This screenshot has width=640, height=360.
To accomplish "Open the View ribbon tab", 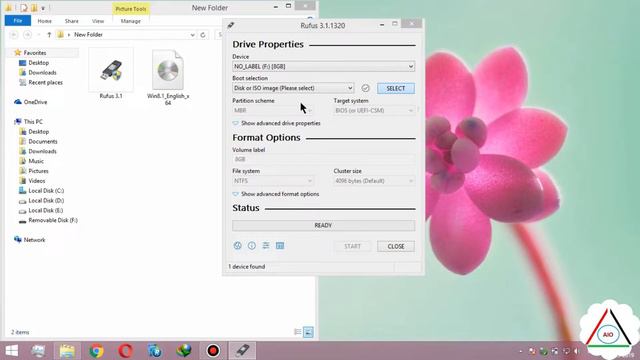I will pyautogui.click(x=98, y=21).
